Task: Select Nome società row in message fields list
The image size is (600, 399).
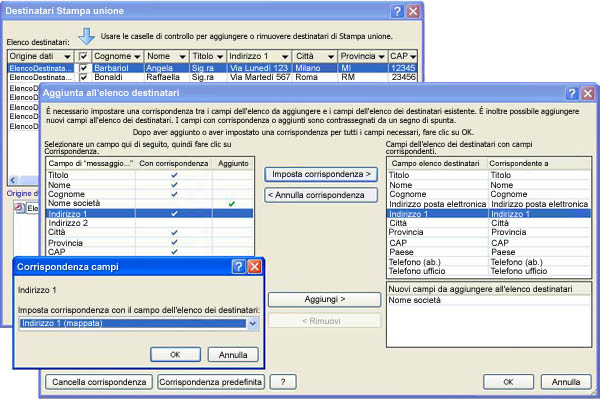Action: (x=150, y=204)
